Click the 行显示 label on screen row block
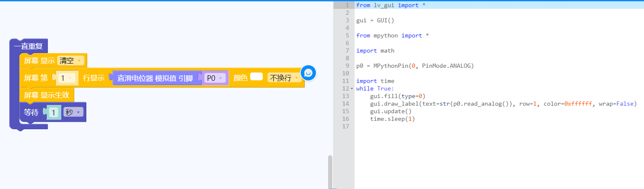This screenshot has height=189, width=644. pyautogui.click(x=93, y=78)
